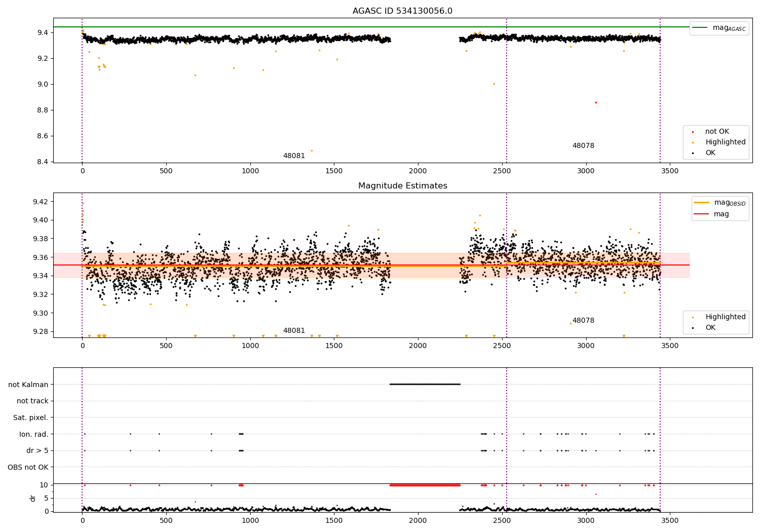Click the "dr > 5" row label
Image resolution: width=760 pixels, height=532 pixels.
click(37, 451)
